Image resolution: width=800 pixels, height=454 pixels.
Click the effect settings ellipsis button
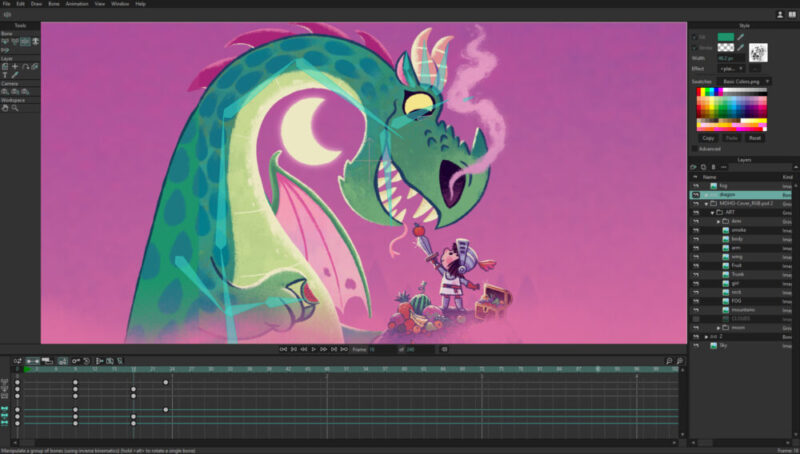755,68
